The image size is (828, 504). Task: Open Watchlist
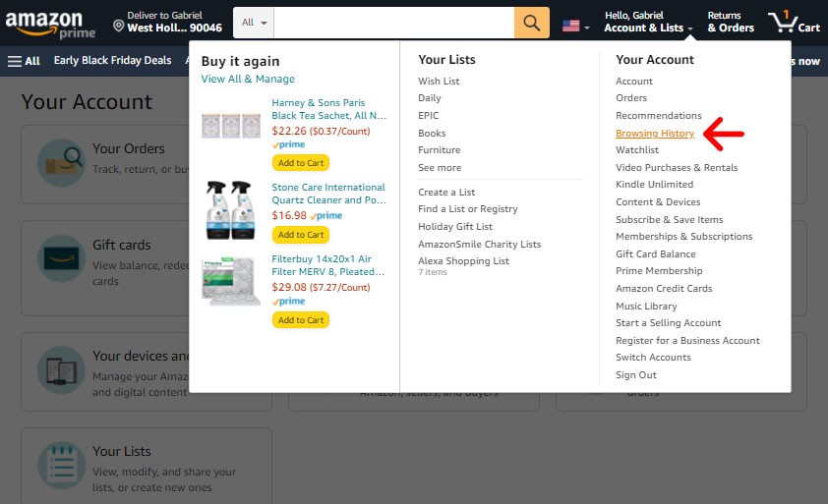point(637,150)
